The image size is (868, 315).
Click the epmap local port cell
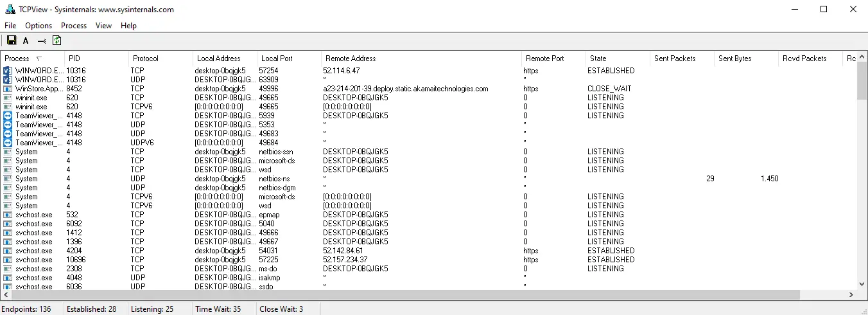pos(269,215)
